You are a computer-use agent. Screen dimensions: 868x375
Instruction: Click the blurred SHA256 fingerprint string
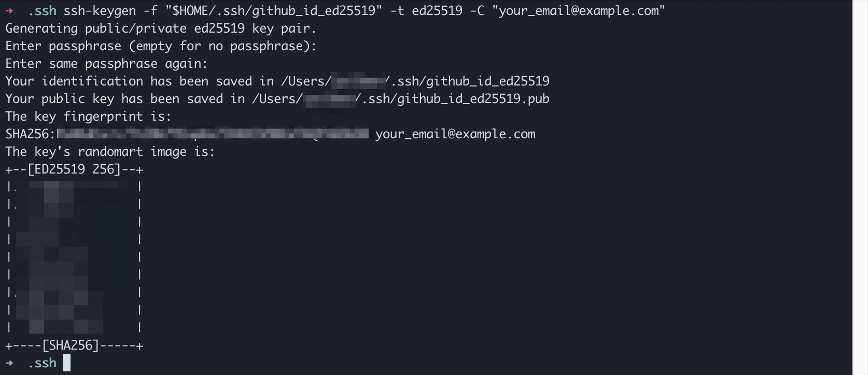pos(213,134)
